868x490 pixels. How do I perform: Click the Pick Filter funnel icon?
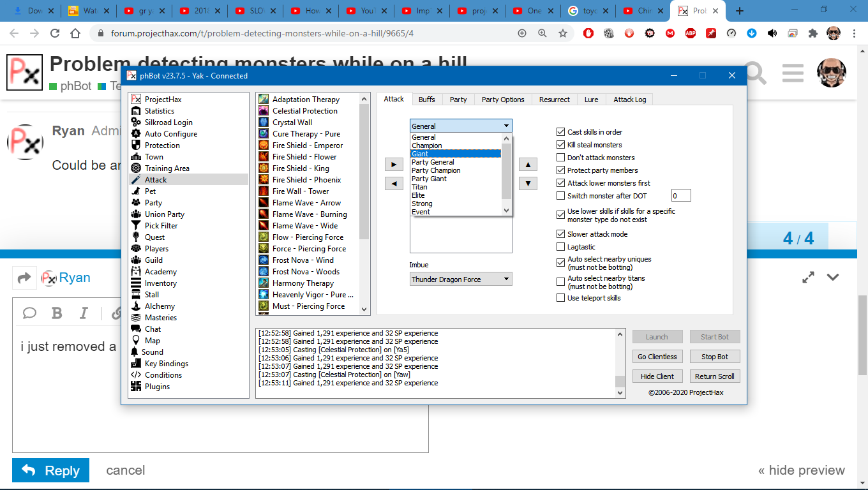click(135, 226)
